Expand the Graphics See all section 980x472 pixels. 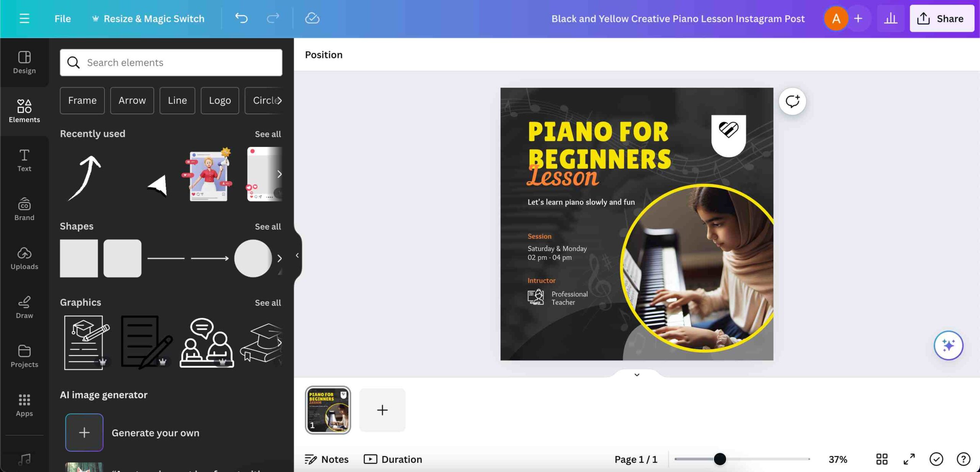click(x=268, y=302)
